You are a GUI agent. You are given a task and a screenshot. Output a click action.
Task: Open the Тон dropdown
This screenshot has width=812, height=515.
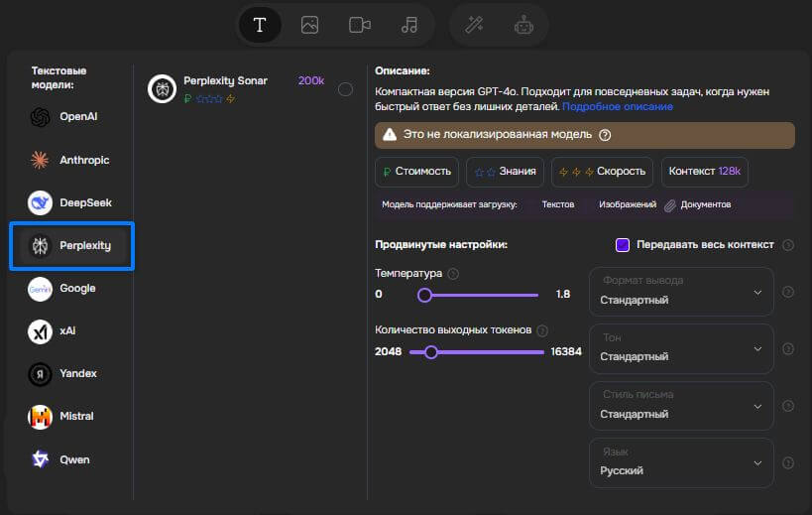tap(680, 348)
